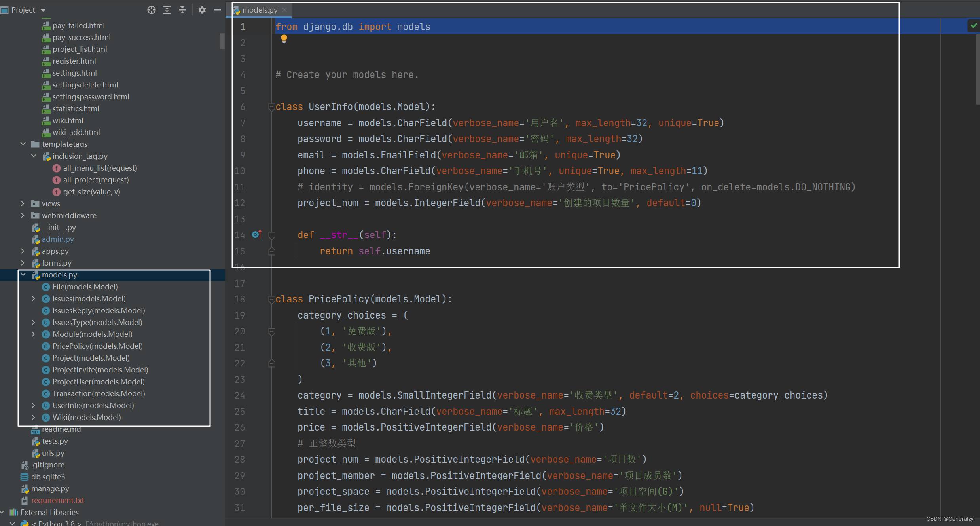Toggle fold marker on __str__ method line
This screenshot has height=526, width=980.
click(271, 235)
